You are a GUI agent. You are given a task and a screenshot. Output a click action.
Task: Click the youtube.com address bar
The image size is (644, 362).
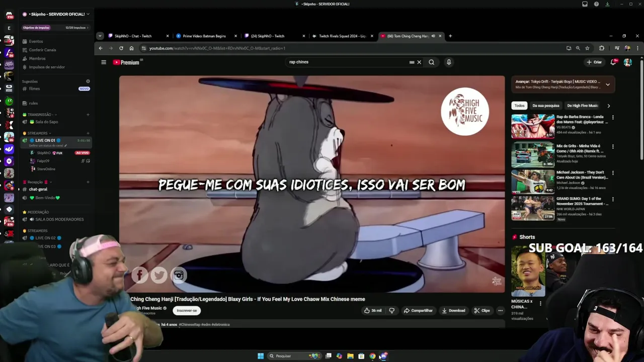352,48
